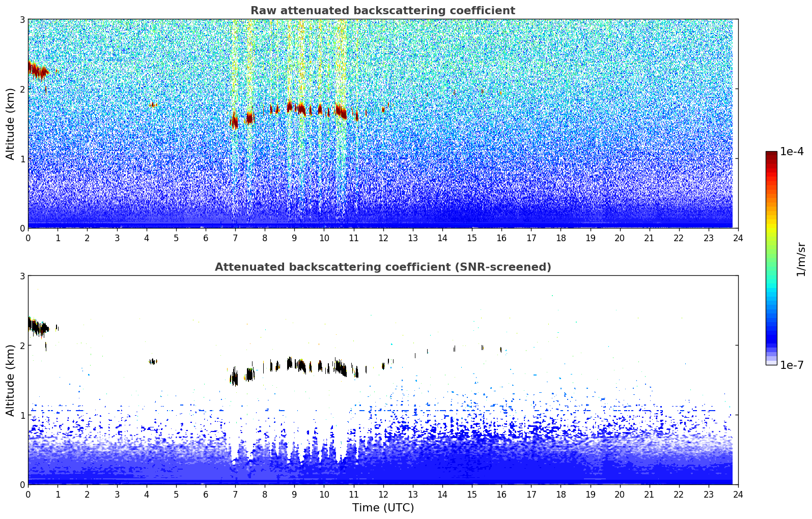Screen dimensions: 812x519
Task: Click the '1/m/sr' colorbar unit label
Action: coord(801,259)
